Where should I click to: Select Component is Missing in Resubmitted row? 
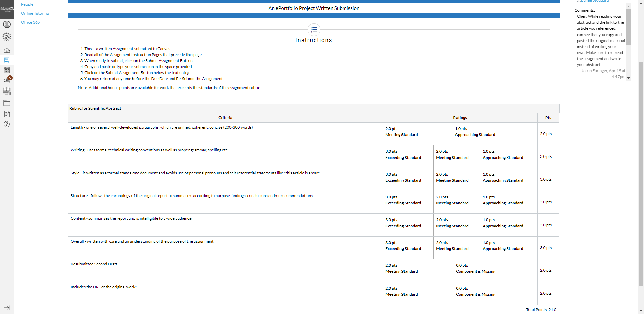point(495,270)
